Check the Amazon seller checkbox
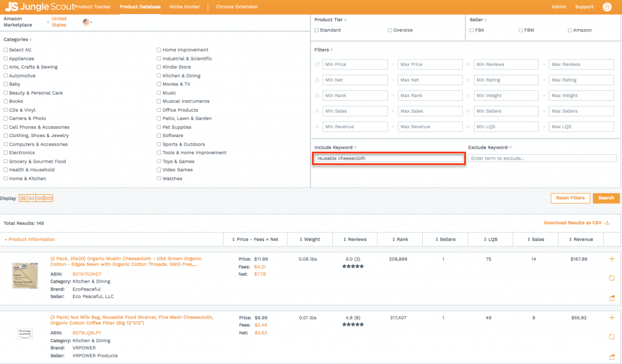This screenshot has height=364, width=622. (570, 30)
